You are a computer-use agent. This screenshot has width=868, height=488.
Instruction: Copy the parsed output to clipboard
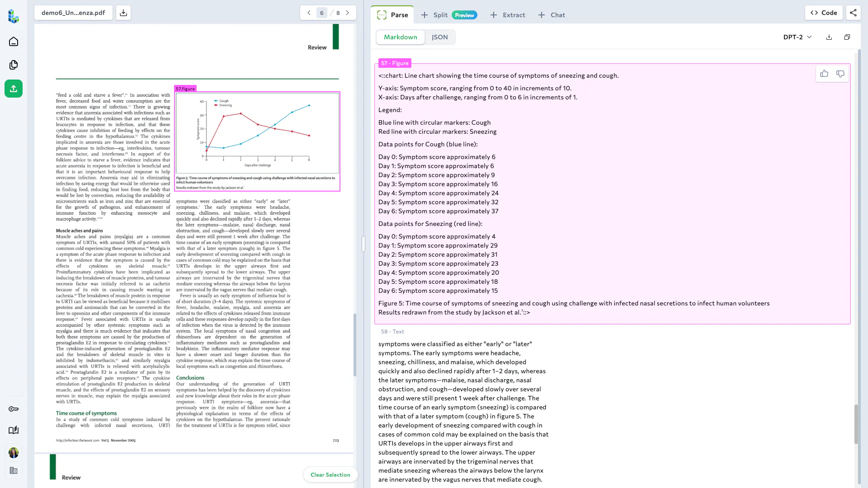pos(847,37)
